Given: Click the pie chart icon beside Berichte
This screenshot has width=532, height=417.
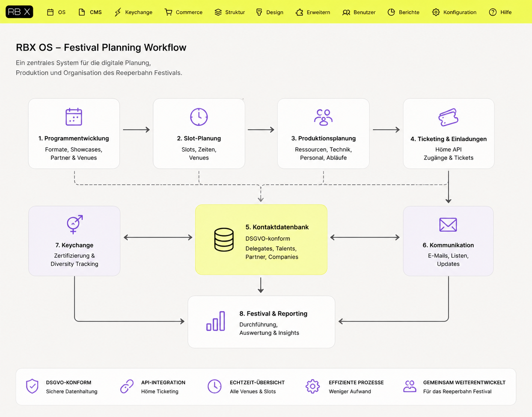Looking at the screenshot, I should pyautogui.click(x=391, y=12).
